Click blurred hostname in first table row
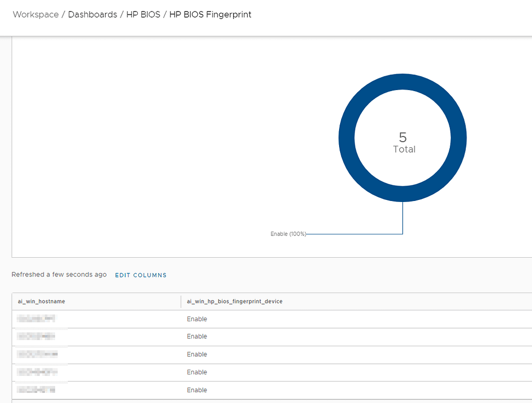 coord(36,319)
